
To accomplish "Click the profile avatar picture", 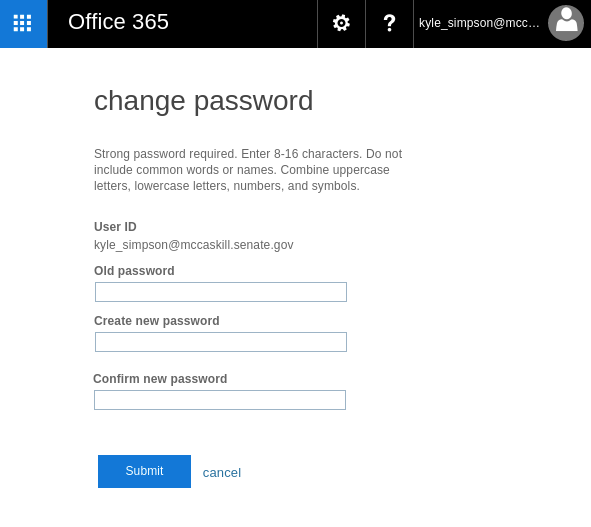I will 566,23.
